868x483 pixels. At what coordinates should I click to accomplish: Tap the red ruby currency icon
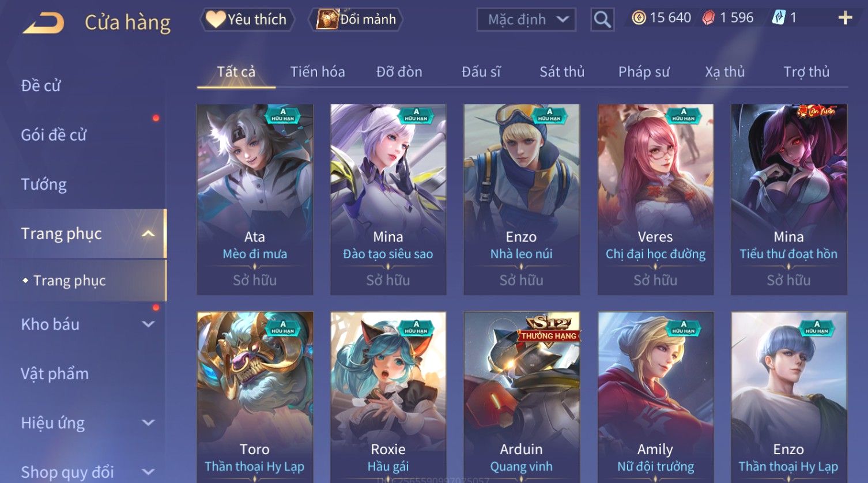click(708, 18)
